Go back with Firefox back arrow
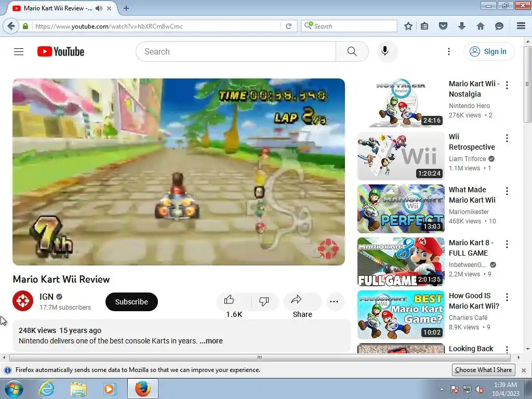532x399 pixels. tap(11, 26)
